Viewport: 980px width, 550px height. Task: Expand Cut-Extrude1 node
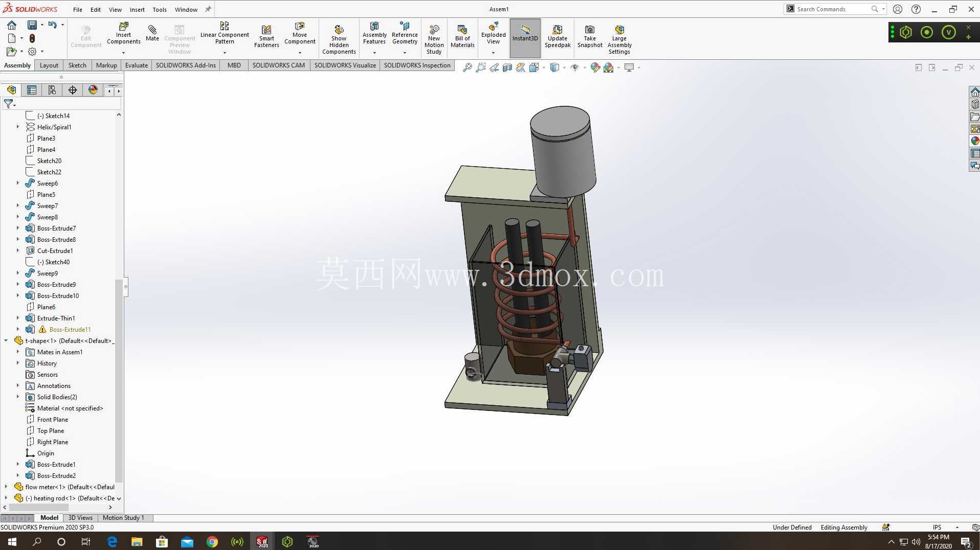[x=18, y=250]
